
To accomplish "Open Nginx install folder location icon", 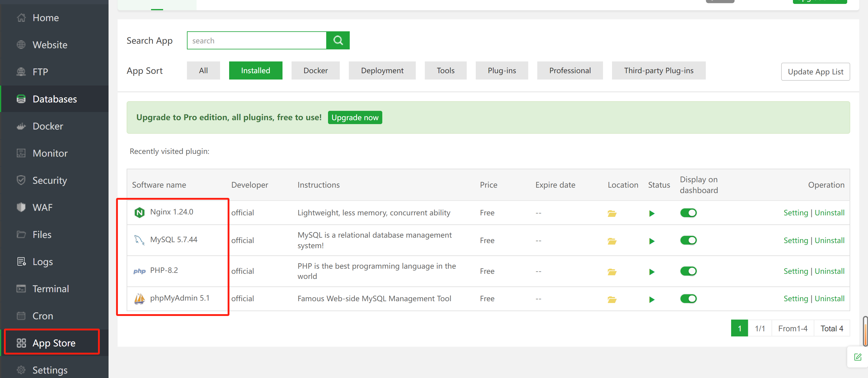I will pos(612,214).
